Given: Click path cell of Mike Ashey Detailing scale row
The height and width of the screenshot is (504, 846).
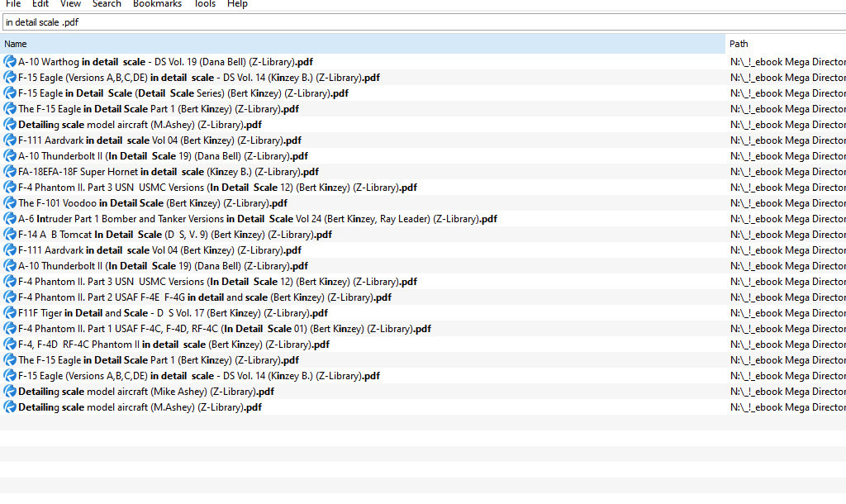Looking at the screenshot, I should [x=787, y=392].
